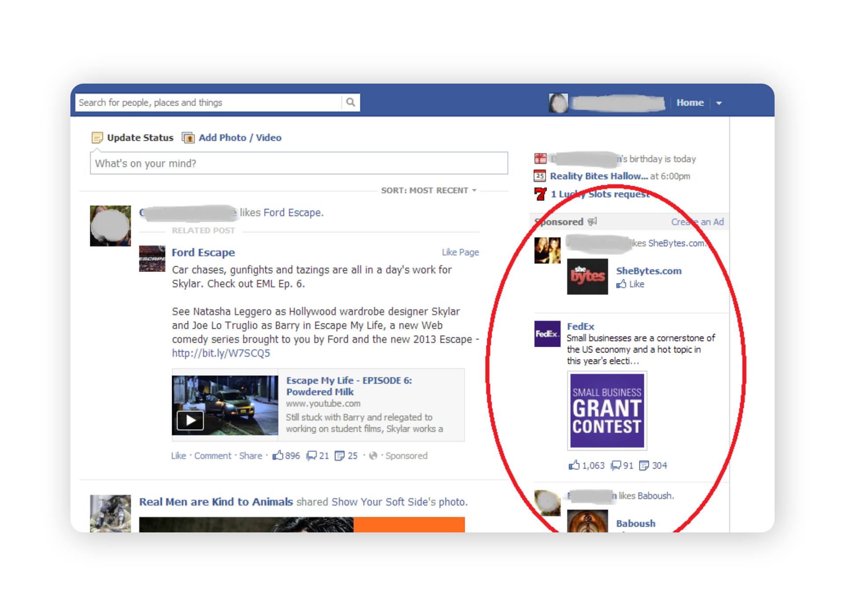Open the bold SheBytes.com ad title
845x616 pixels.
pos(649,271)
